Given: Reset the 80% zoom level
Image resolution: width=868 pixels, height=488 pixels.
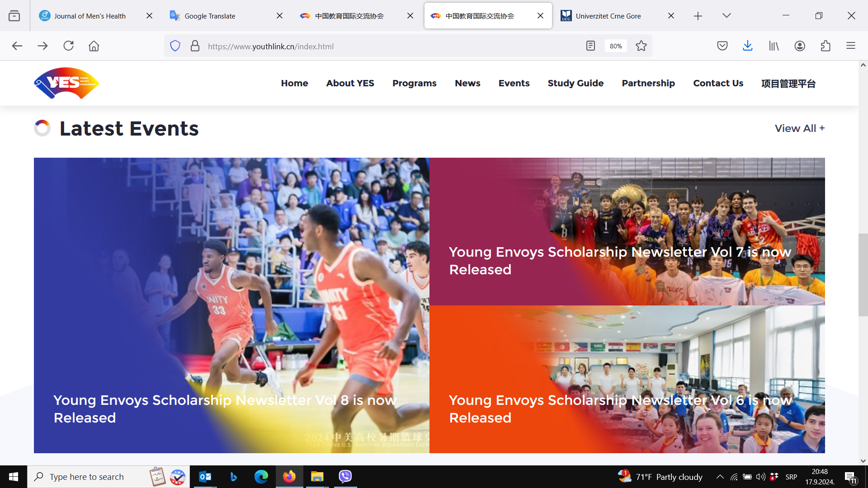Looking at the screenshot, I should (x=616, y=46).
